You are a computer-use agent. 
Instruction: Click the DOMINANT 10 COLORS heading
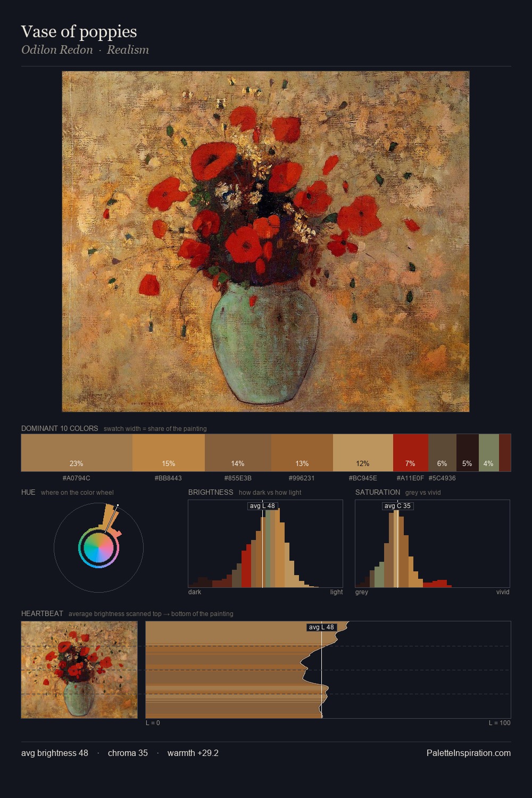(60, 428)
